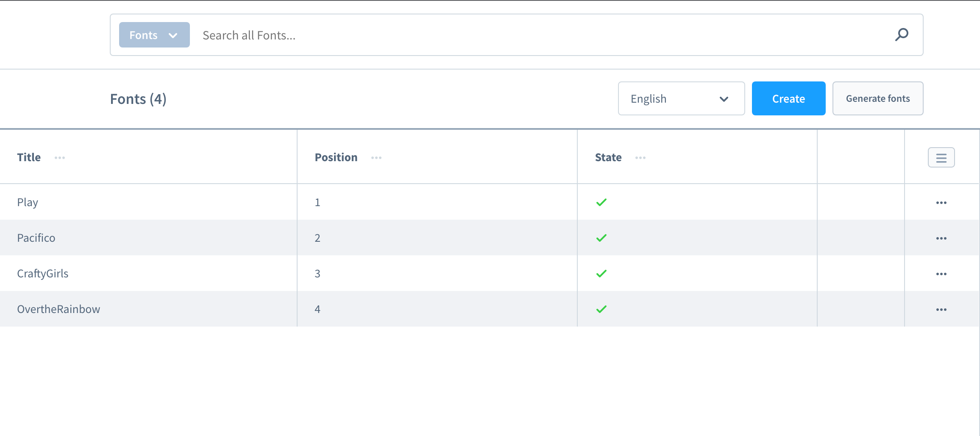Open State column options dots

pyautogui.click(x=640, y=158)
